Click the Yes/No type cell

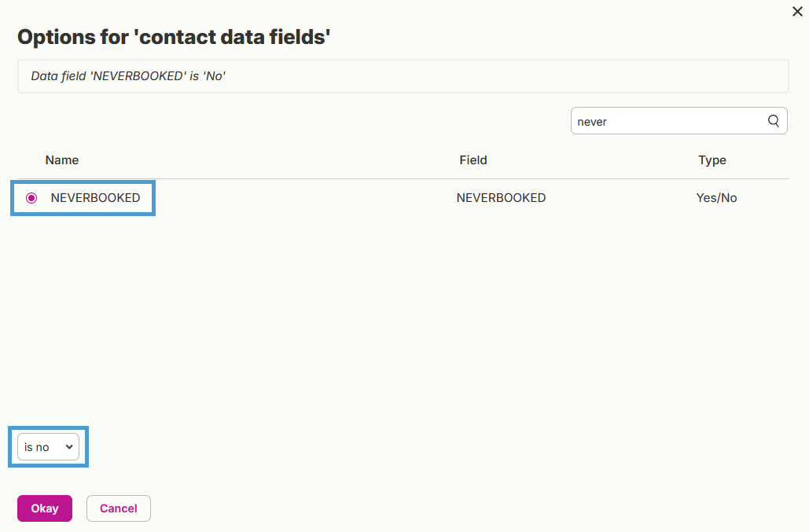click(717, 198)
